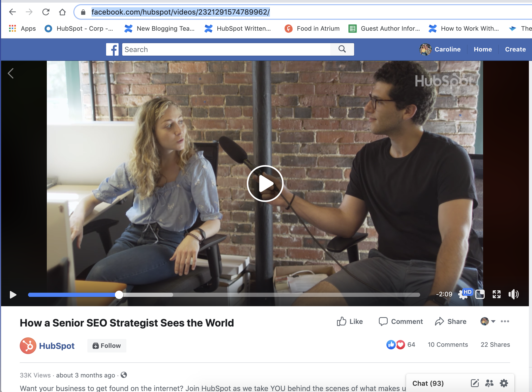The width and height of the screenshot is (532, 392).
Task: Click the fullscreen expand icon
Action: (496, 294)
